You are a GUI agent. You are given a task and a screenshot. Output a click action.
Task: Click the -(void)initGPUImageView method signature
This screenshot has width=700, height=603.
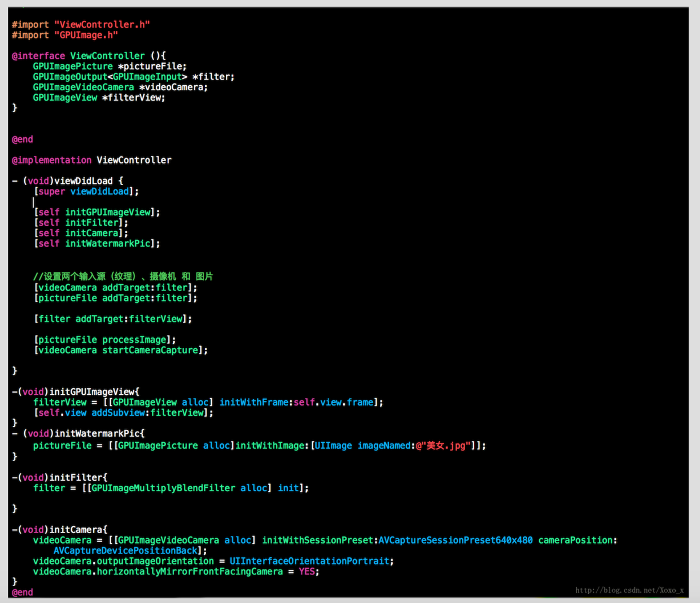(x=76, y=392)
